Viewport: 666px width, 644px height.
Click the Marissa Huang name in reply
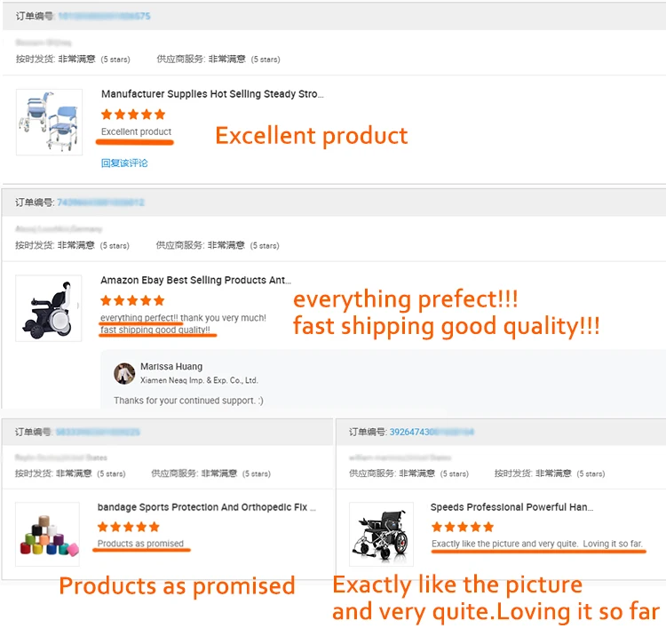(170, 367)
